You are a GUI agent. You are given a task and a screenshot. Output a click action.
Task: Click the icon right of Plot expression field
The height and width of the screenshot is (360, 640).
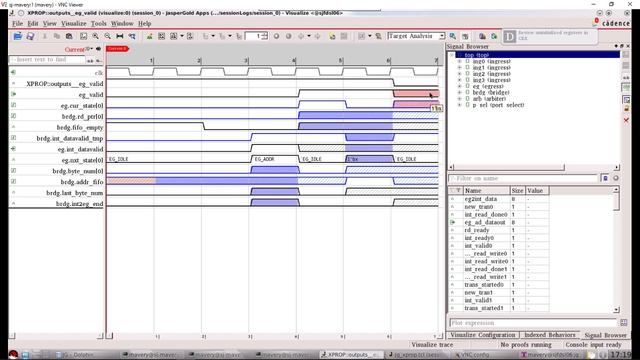(624, 322)
